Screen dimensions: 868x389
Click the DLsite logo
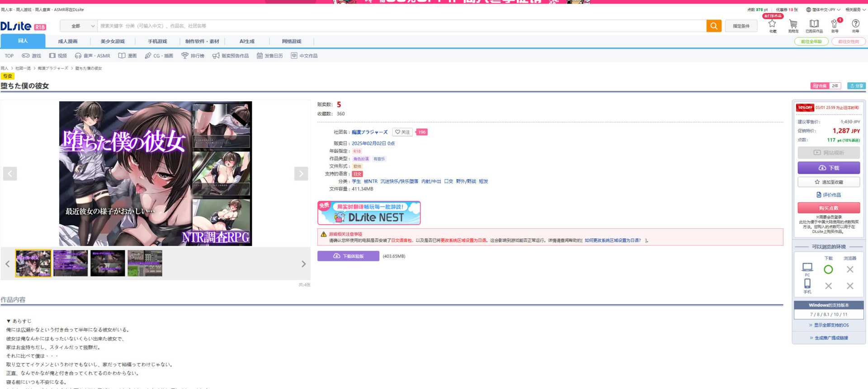pyautogui.click(x=23, y=26)
